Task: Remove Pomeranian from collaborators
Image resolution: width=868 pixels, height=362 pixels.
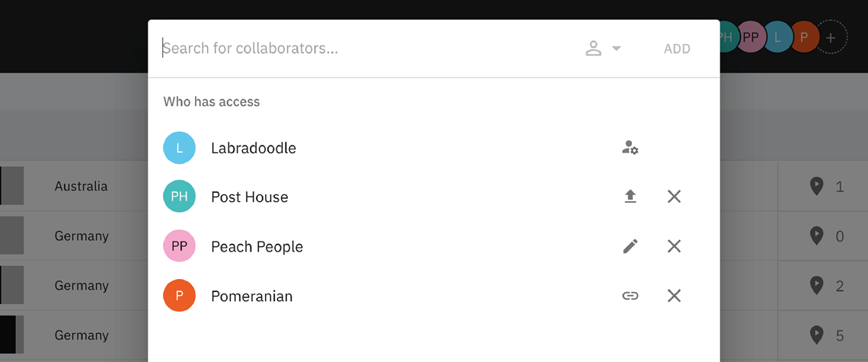Action: coord(674,296)
